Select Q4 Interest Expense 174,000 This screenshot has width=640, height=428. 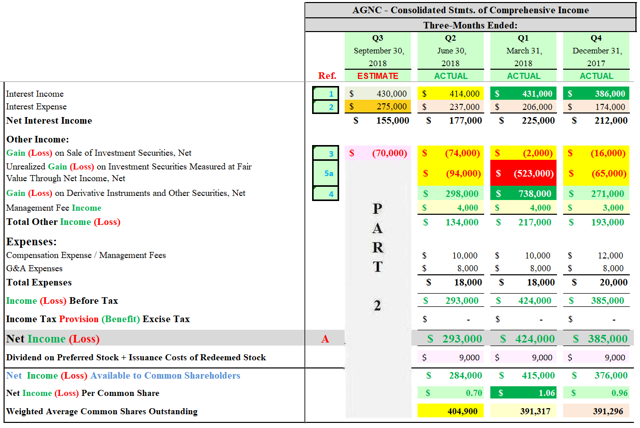pyautogui.click(x=596, y=107)
